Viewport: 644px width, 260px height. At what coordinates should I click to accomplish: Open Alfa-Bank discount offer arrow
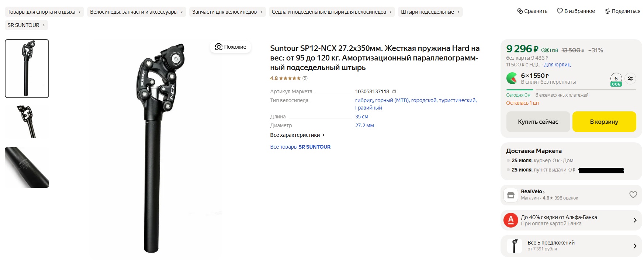(635, 220)
